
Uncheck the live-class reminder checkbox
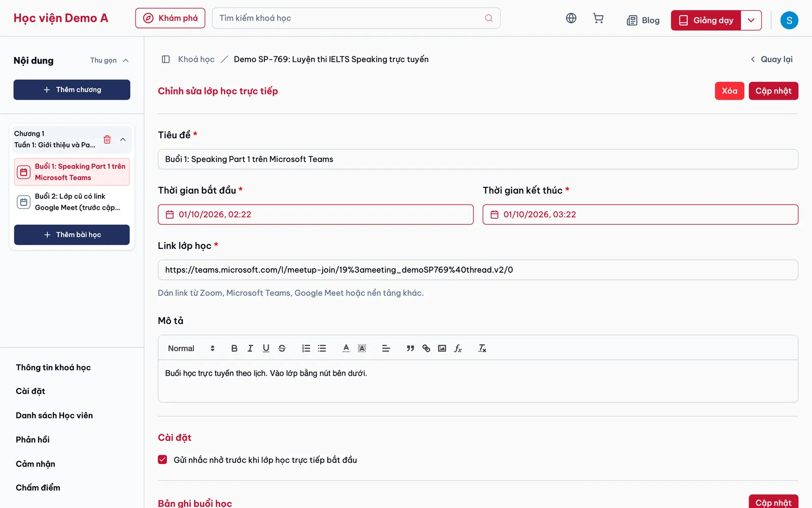point(162,460)
